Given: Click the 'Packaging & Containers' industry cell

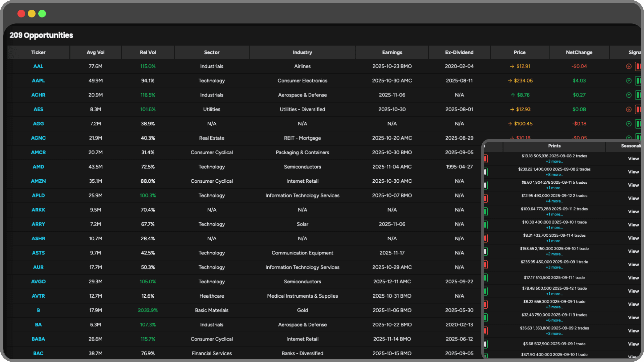Looking at the screenshot, I should (302, 153).
